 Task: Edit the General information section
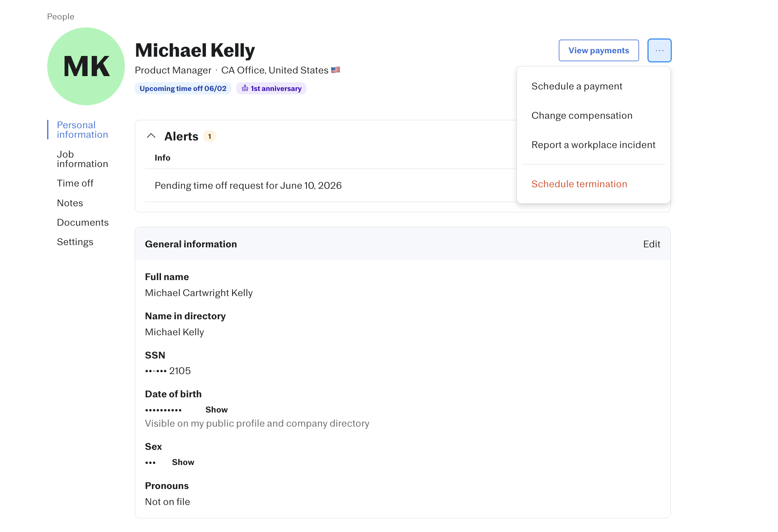pyautogui.click(x=651, y=244)
